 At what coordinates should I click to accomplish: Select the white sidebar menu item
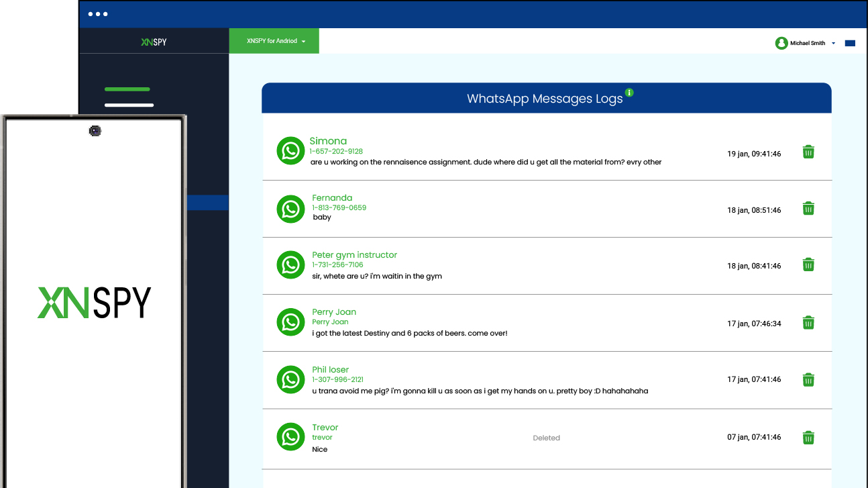tap(129, 105)
